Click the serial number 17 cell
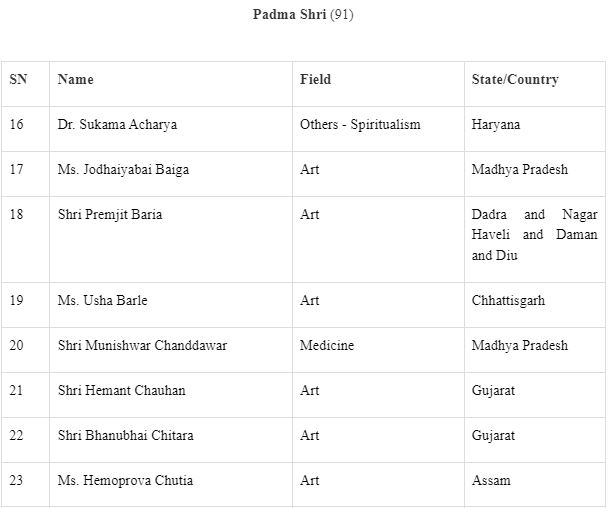 coord(17,170)
